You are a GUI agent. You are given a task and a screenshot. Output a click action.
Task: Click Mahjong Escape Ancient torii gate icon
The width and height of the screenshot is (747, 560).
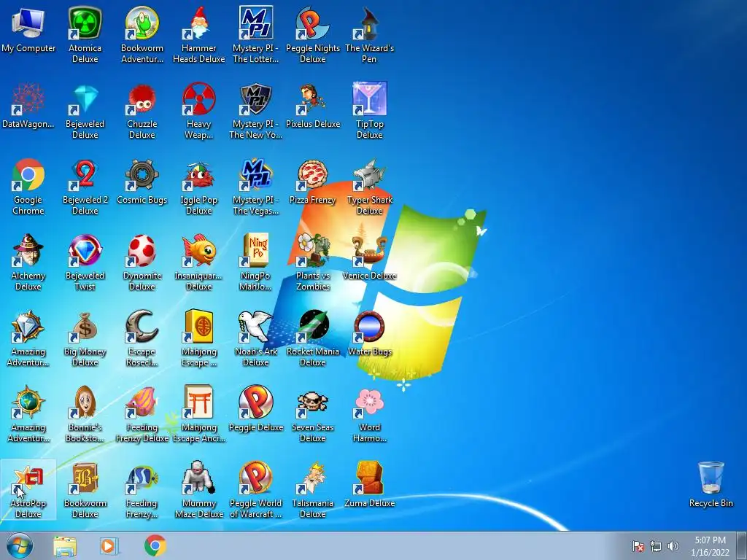click(x=198, y=402)
